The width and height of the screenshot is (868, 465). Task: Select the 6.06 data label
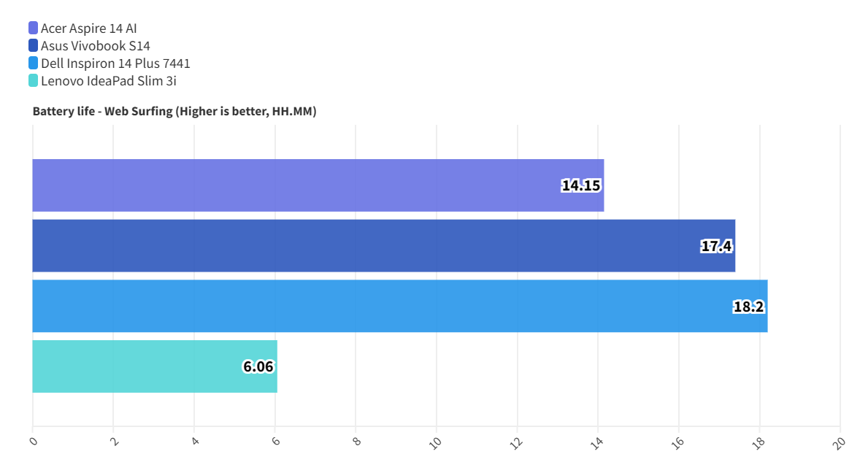(x=258, y=366)
